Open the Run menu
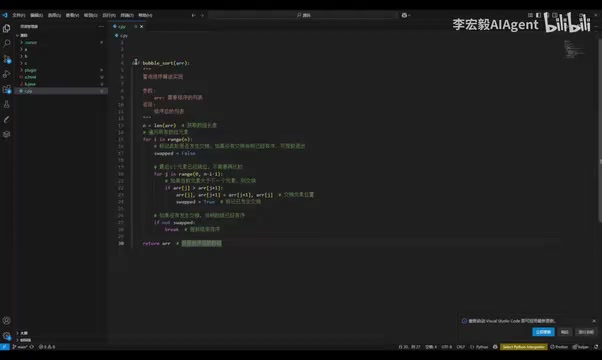602x360 pixels. 109,15
